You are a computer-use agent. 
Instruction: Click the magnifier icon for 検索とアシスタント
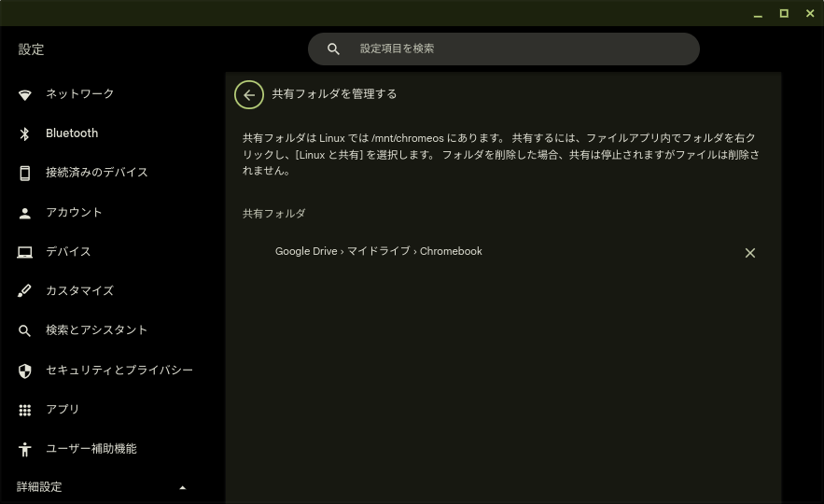click(x=24, y=330)
